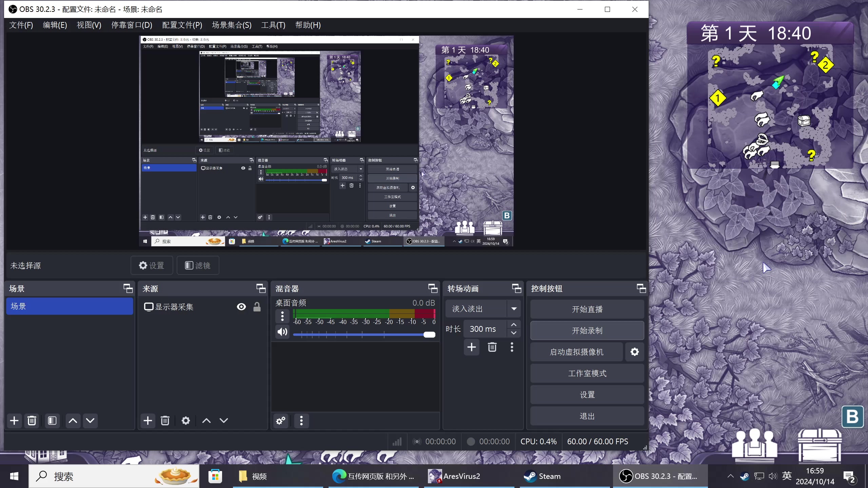Add a new scene with plus icon
Screen dimensions: 868x488
coord(14,421)
